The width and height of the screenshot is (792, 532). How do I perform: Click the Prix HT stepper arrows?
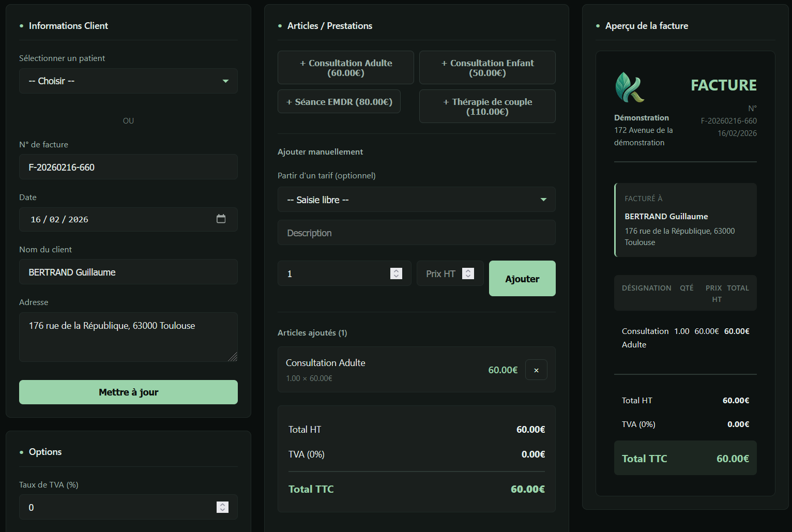pos(468,273)
